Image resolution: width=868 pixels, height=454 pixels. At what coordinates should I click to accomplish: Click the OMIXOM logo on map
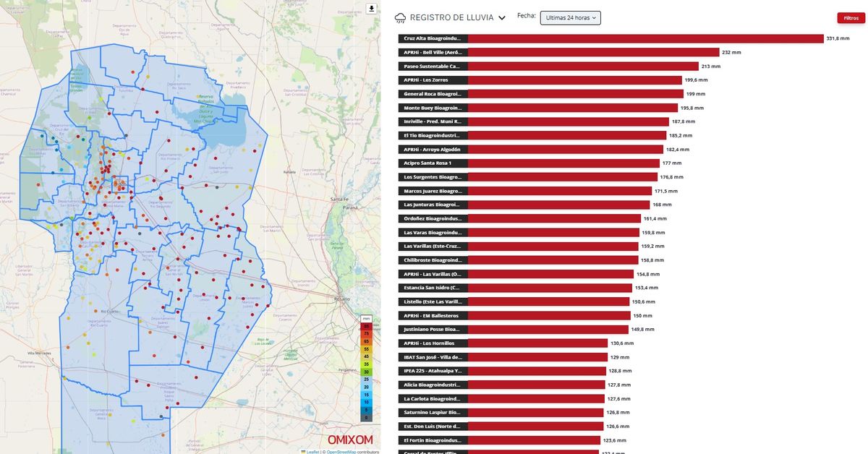click(x=350, y=439)
